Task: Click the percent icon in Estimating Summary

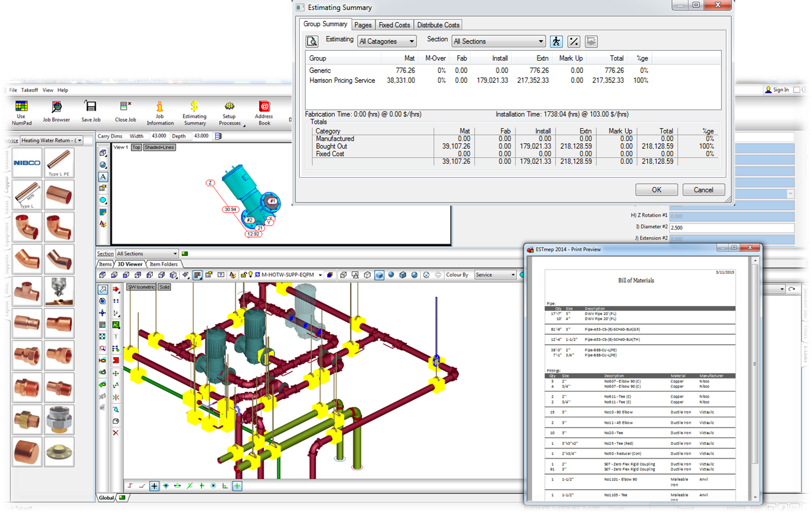Action: point(574,42)
